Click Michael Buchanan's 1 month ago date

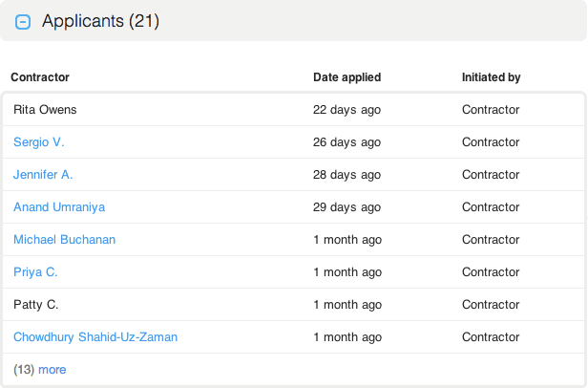pos(347,240)
